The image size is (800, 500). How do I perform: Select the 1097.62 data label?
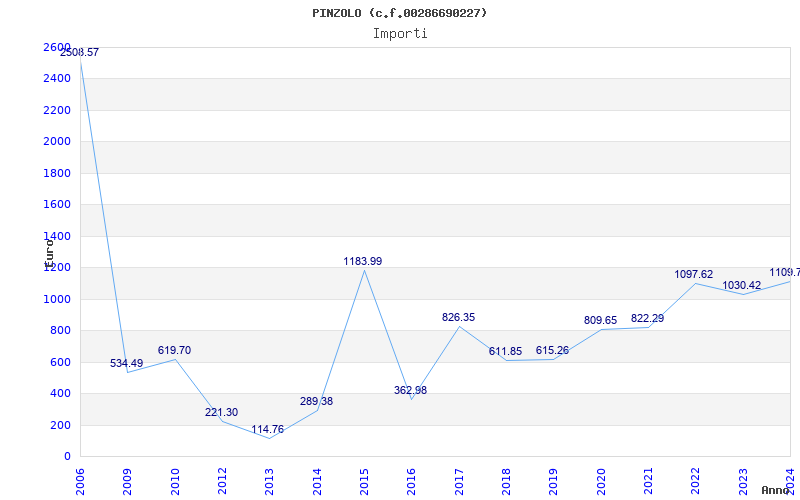tap(693, 274)
